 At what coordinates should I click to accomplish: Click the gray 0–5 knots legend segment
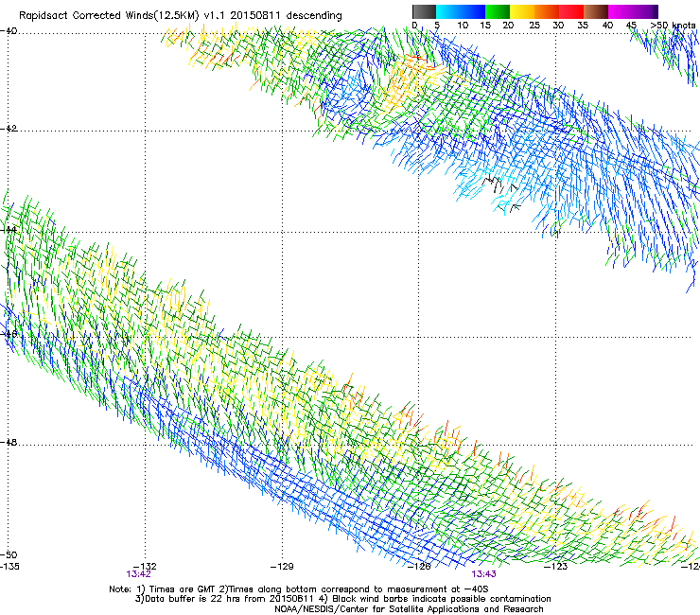(424, 11)
